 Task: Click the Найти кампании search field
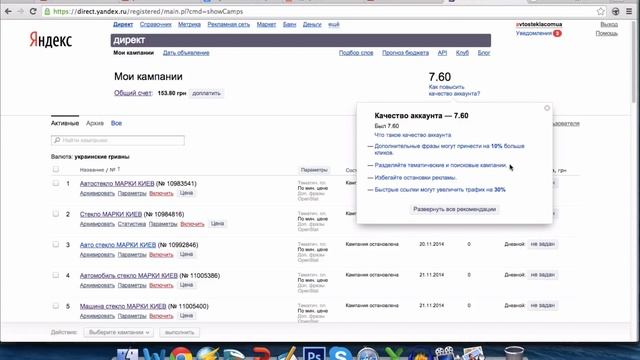118,140
